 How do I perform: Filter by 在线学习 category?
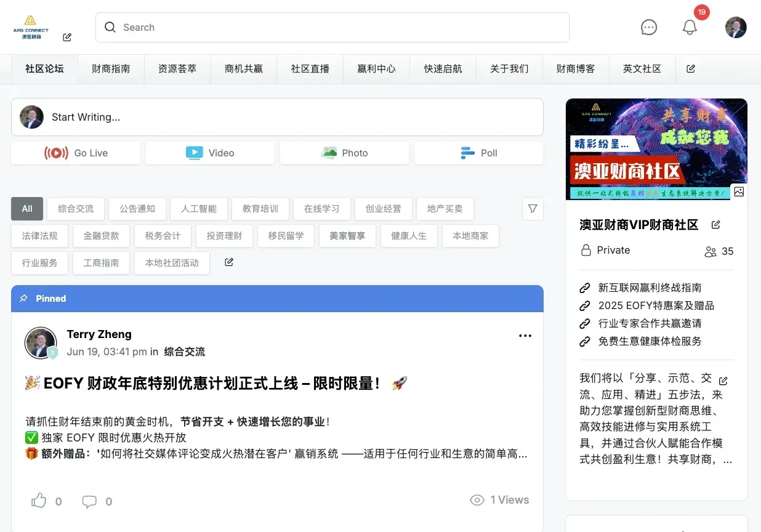click(322, 209)
